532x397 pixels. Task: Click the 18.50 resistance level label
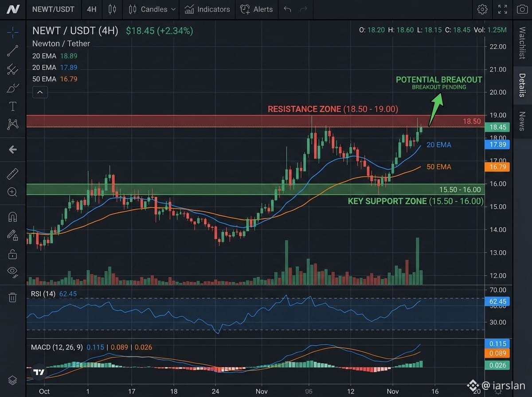coord(472,121)
